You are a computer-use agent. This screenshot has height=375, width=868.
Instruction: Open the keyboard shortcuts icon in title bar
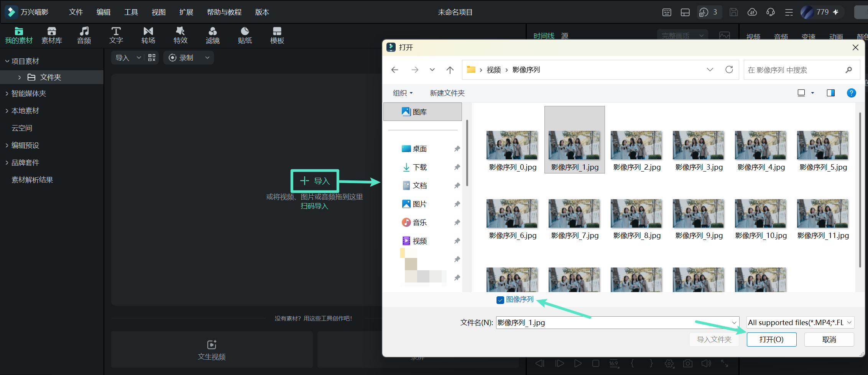click(x=667, y=12)
